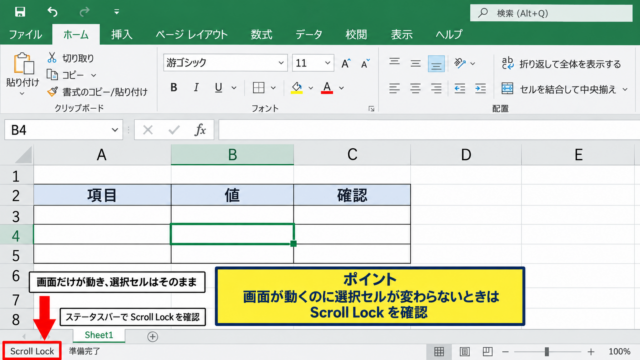Image resolution: width=640 pixels, height=360 pixels.
Task: Align text left
Action: pyautogui.click(x=394, y=88)
